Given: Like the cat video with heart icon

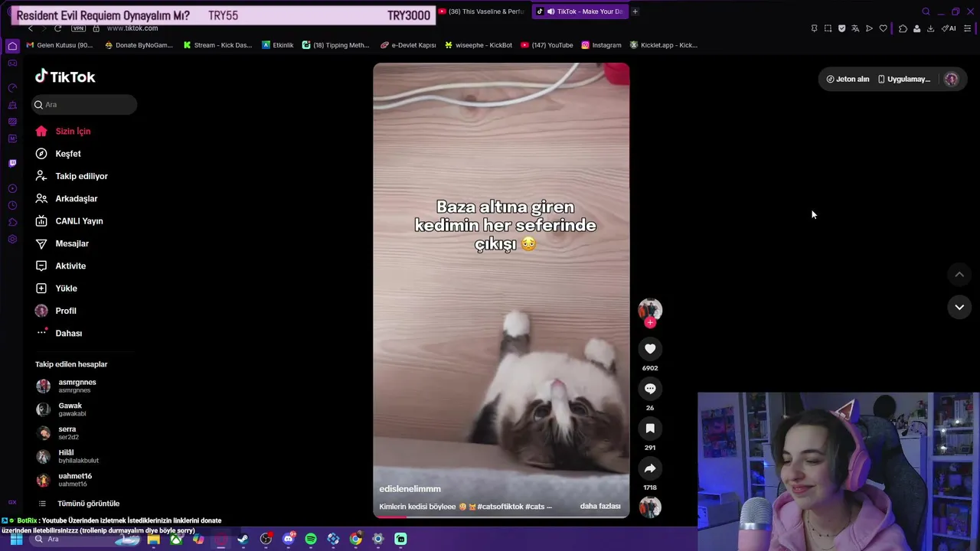Looking at the screenshot, I should point(650,349).
